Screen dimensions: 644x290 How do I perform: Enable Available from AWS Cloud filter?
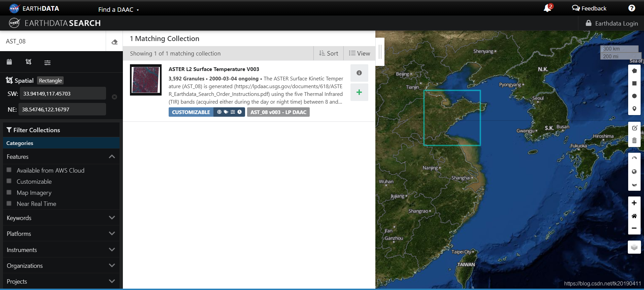pyautogui.click(x=9, y=170)
